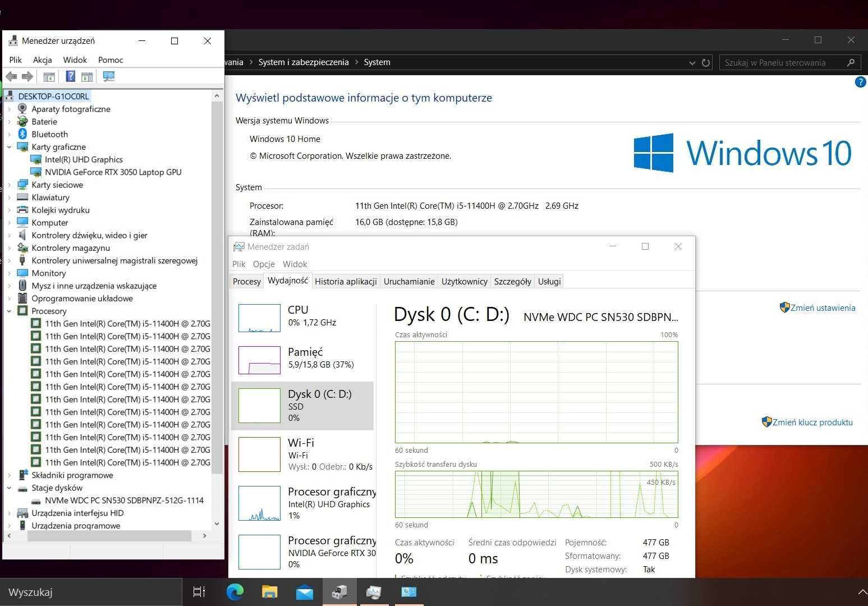Switch to Task Manager taskbar icon

(374, 591)
